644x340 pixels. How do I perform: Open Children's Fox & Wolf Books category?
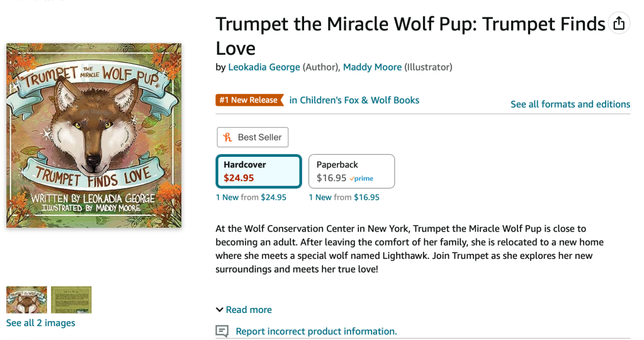(x=354, y=100)
